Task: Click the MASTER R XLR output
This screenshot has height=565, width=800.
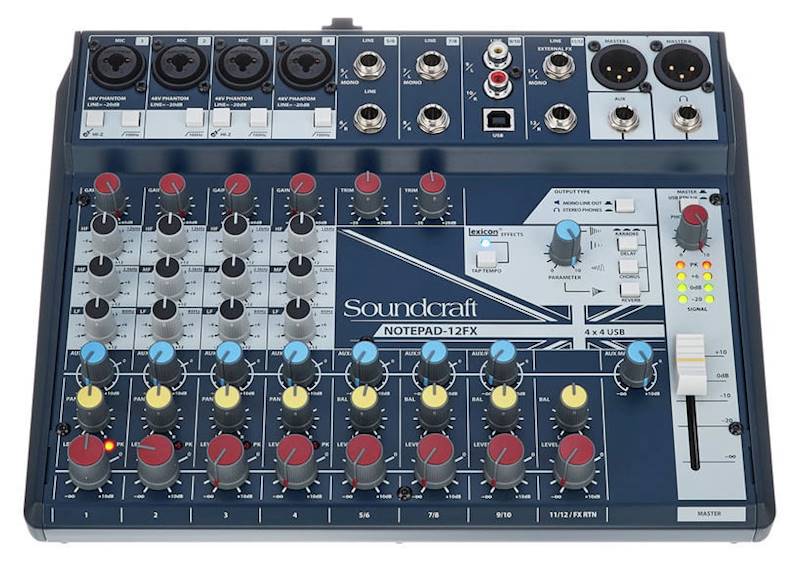Action: (681, 66)
